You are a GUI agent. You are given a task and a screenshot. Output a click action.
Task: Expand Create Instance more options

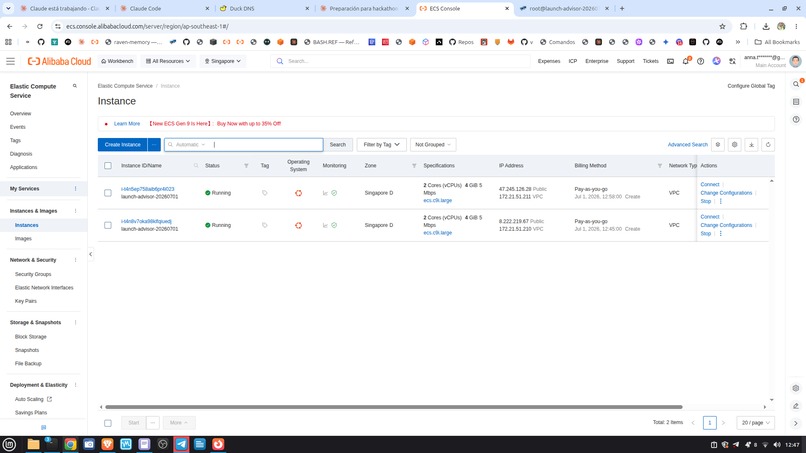[x=154, y=144]
